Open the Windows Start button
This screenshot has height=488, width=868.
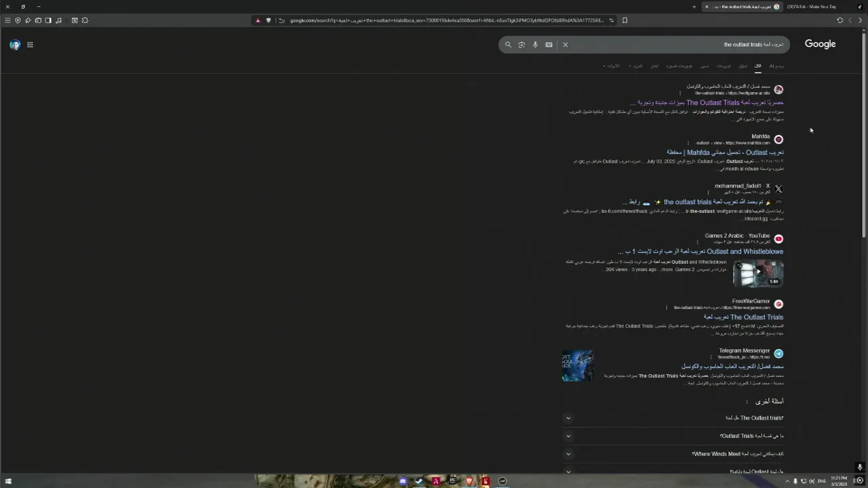(8, 481)
